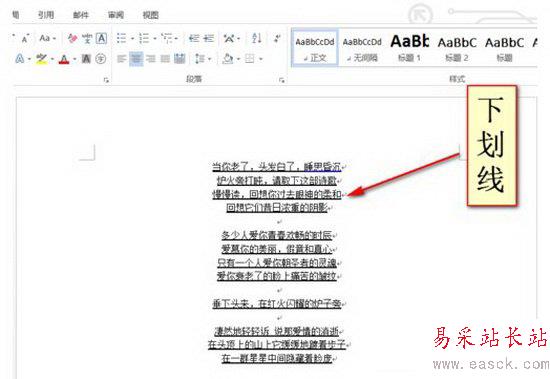Open the Phonetic Guide tool
Image resolution: width=550 pixels, height=379 pixels.
click(x=87, y=38)
